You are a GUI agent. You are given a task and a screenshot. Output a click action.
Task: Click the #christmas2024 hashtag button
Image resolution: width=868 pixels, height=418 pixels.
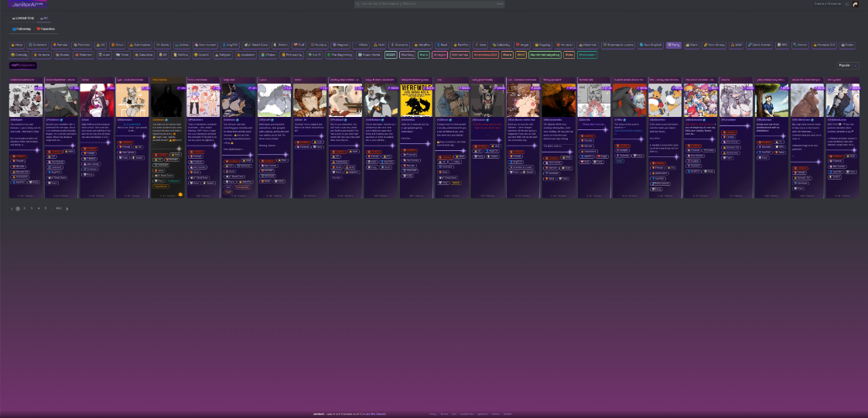(x=485, y=55)
